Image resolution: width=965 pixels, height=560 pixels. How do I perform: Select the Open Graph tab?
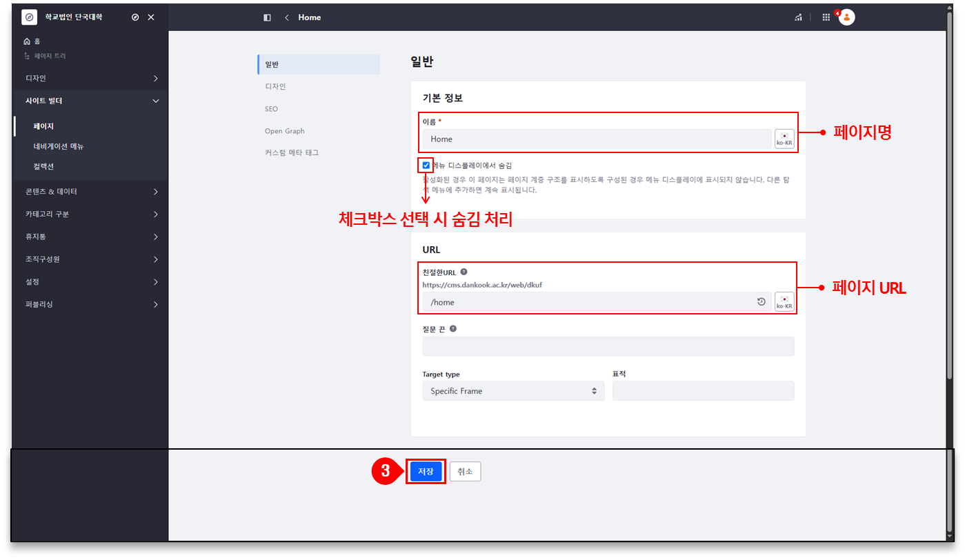click(x=284, y=131)
